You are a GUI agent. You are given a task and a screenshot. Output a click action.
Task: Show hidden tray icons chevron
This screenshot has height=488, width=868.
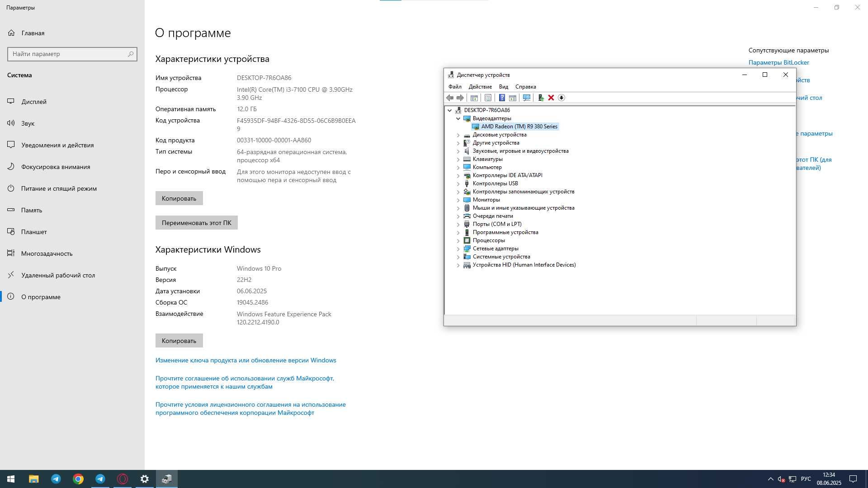click(x=770, y=479)
